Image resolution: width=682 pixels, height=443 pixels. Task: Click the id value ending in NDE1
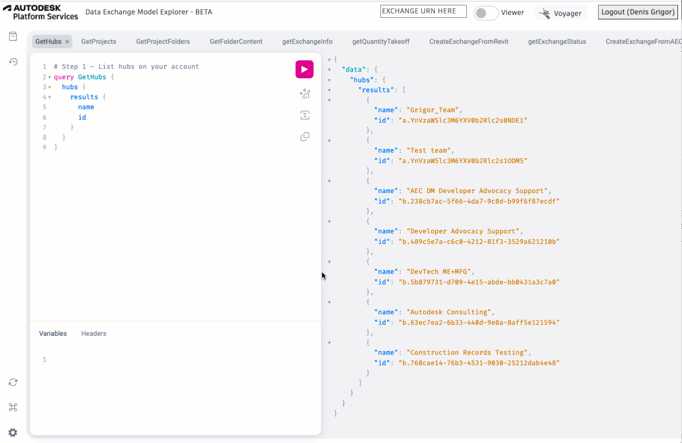(463, 120)
